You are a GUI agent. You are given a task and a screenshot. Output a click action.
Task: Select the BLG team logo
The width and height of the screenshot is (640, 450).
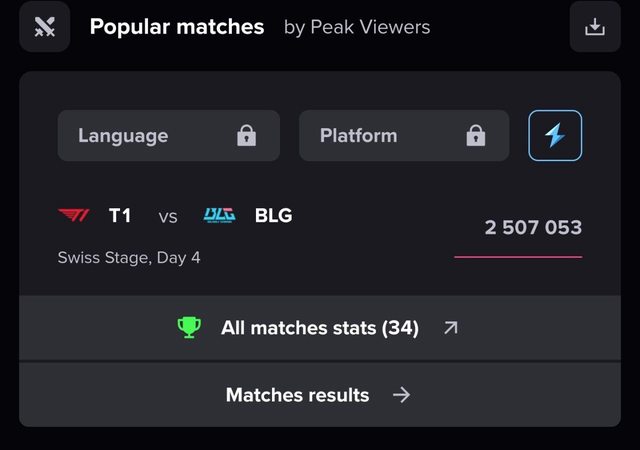(220, 215)
